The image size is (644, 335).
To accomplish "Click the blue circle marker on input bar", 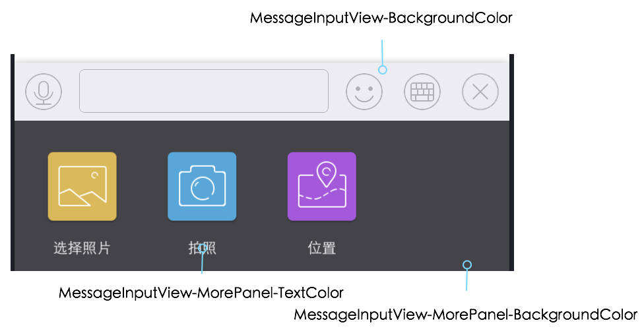I will click(383, 70).
